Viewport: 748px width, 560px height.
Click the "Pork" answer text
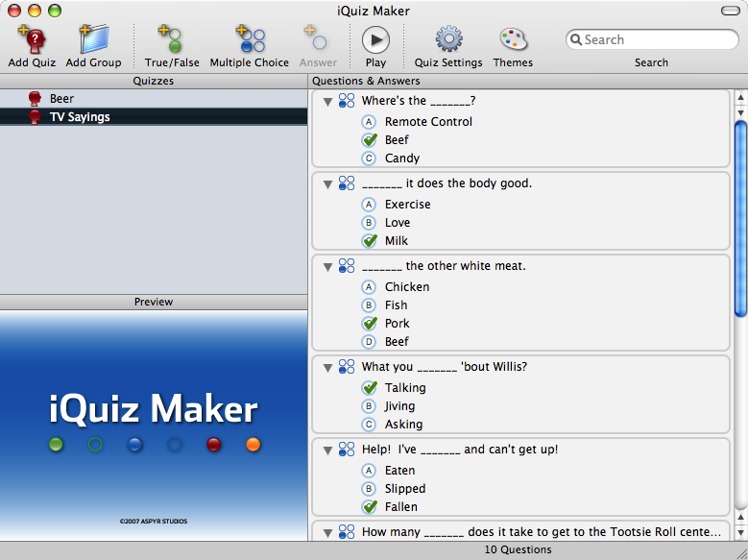click(x=398, y=323)
